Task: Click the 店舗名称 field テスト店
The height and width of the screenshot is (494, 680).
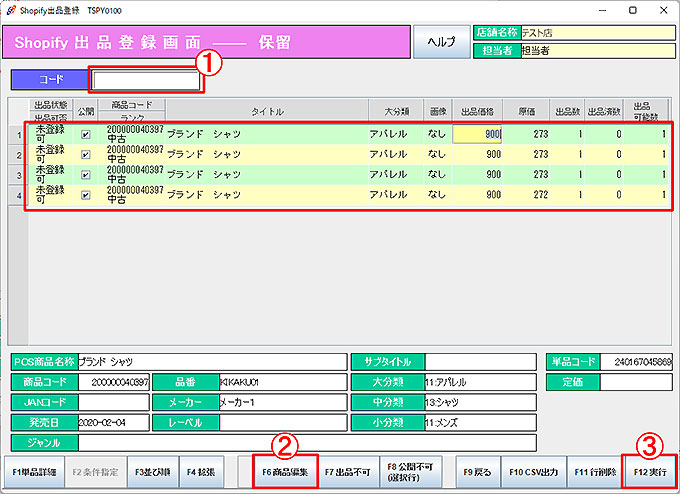Action: pyautogui.click(x=598, y=33)
